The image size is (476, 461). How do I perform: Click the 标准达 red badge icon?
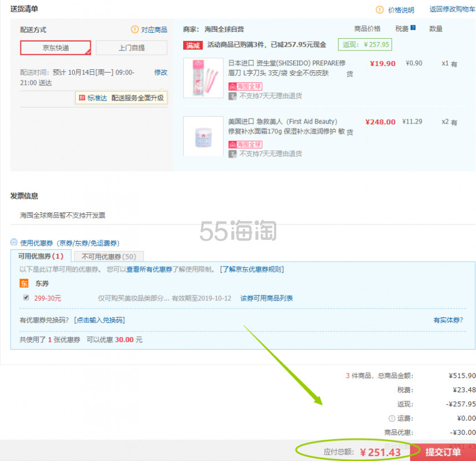click(82, 98)
